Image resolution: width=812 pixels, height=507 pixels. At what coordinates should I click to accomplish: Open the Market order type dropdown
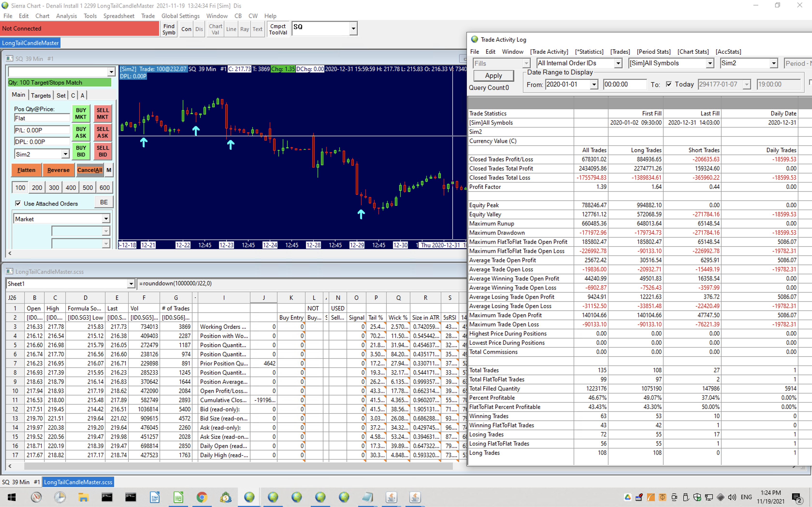click(106, 219)
